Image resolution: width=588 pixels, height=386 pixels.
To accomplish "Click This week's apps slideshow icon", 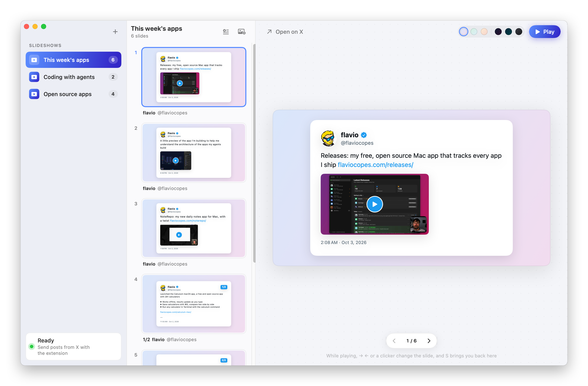I will pyautogui.click(x=34, y=60).
